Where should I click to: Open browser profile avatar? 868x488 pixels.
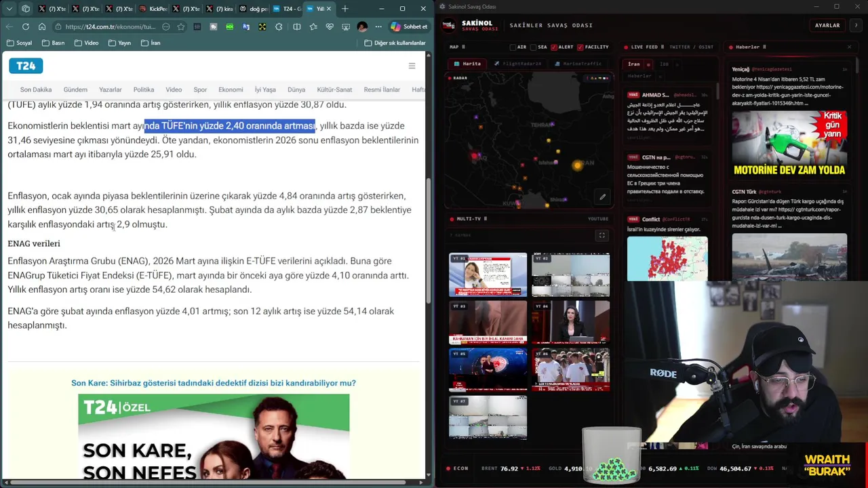pos(362,26)
